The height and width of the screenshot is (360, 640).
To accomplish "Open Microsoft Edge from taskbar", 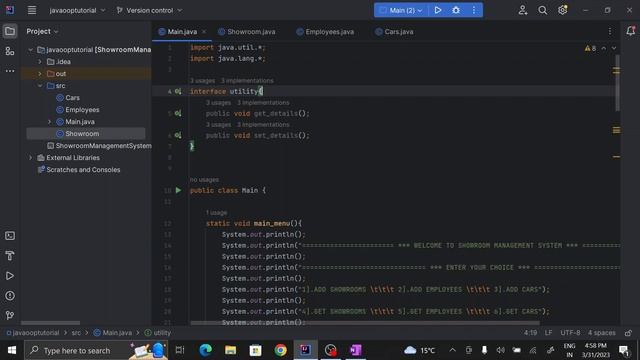I will coord(205,350).
